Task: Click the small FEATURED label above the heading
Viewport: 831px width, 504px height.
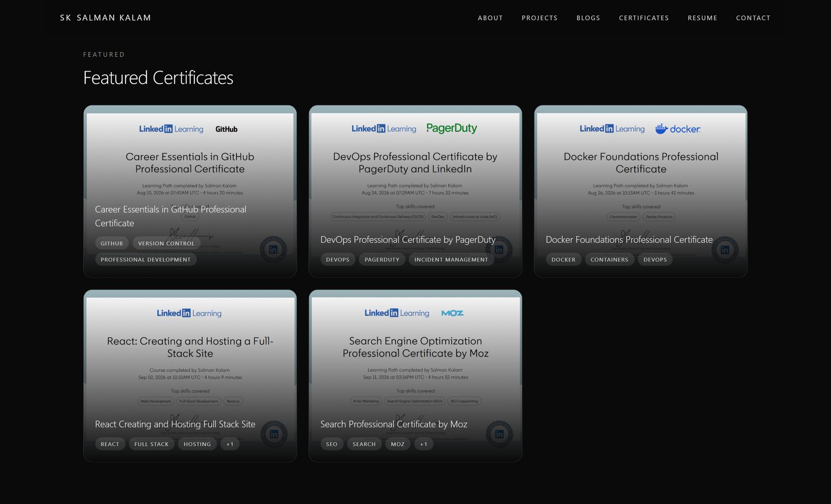Action: [x=104, y=55]
